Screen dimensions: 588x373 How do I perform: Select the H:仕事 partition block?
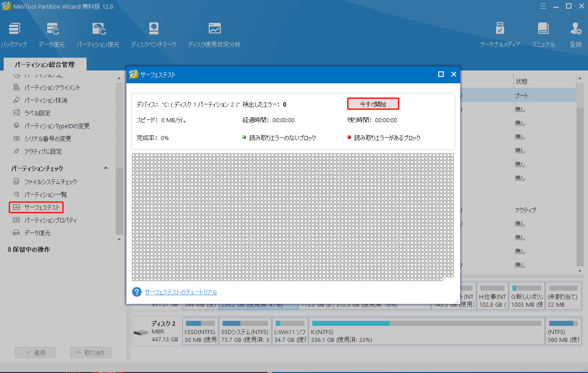492,296
